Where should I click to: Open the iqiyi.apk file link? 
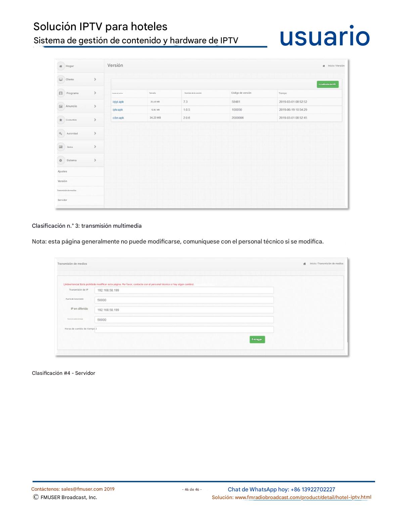click(118, 102)
